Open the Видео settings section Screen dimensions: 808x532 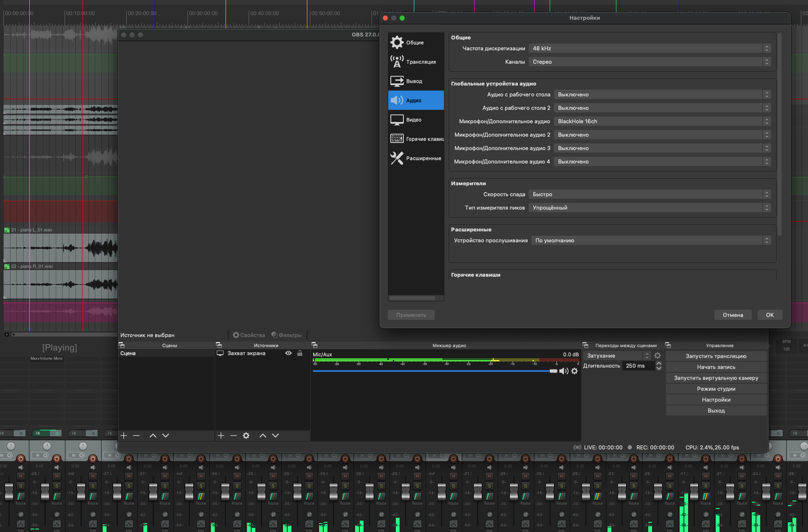(x=416, y=119)
